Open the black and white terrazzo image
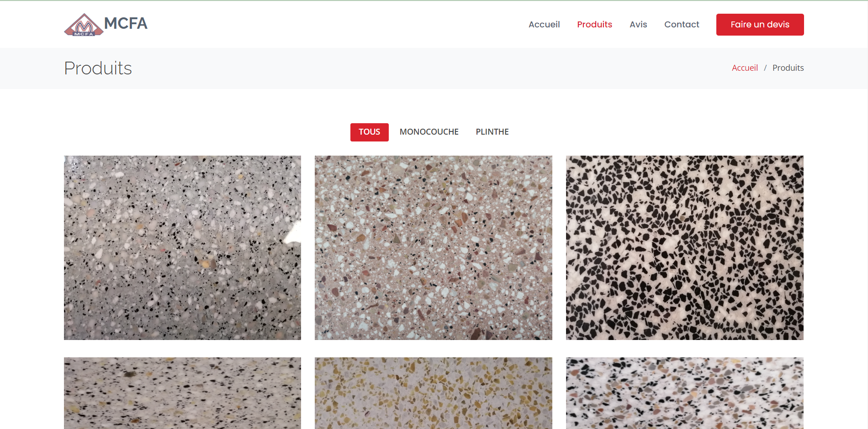Viewport: 868px width, 429px height. point(684,248)
